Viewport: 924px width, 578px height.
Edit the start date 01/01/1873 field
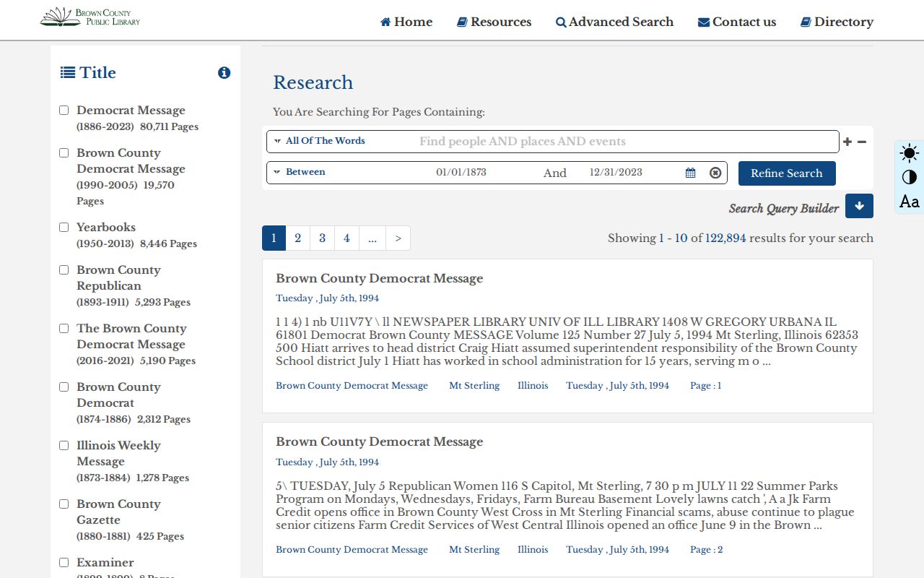pyautogui.click(x=461, y=173)
